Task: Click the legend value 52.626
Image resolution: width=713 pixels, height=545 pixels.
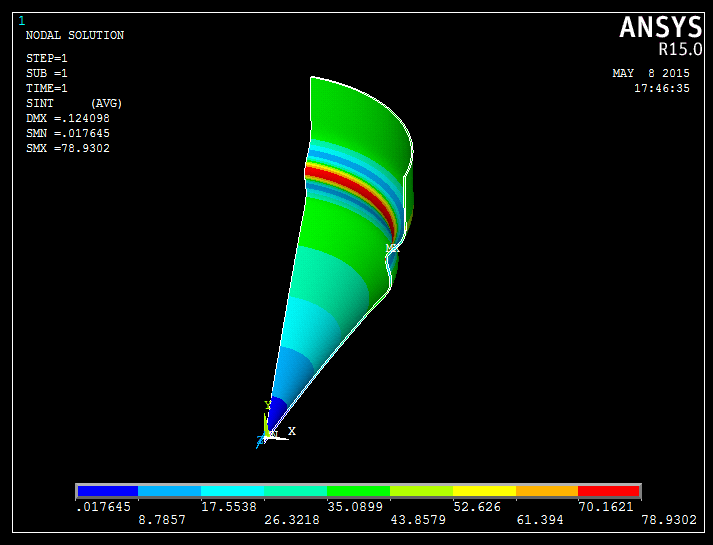Action: pos(477,507)
